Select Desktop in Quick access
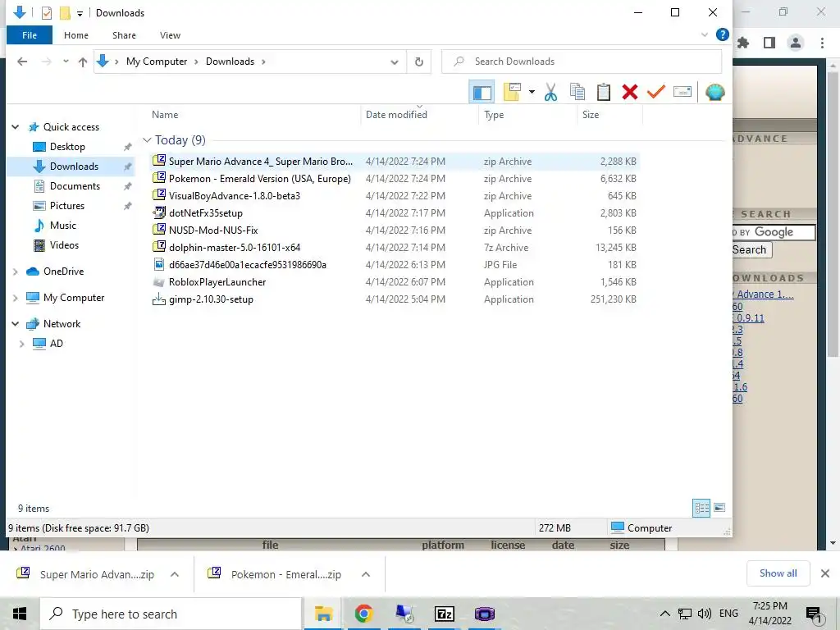840x630 pixels. 67,147
